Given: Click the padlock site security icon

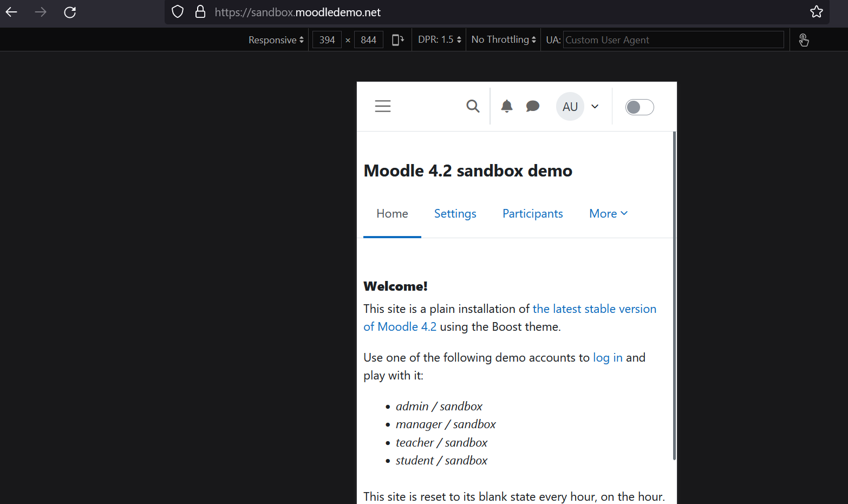Looking at the screenshot, I should coord(200,12).
